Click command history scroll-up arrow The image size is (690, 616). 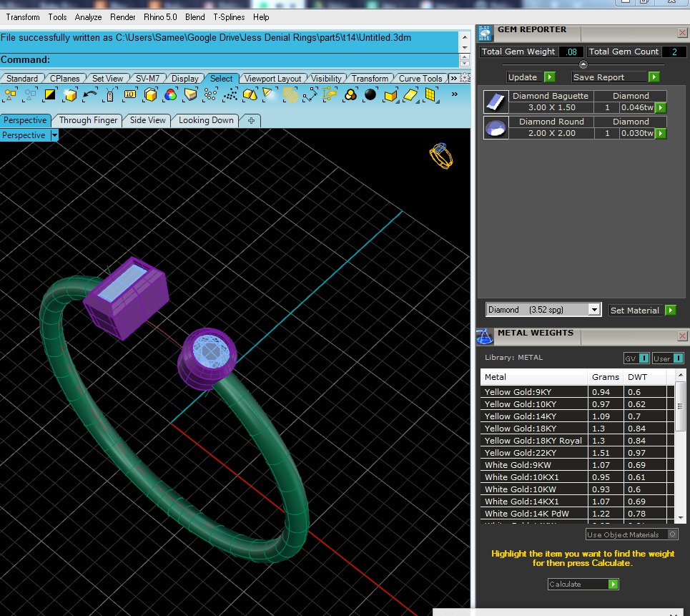click(465, 37)
